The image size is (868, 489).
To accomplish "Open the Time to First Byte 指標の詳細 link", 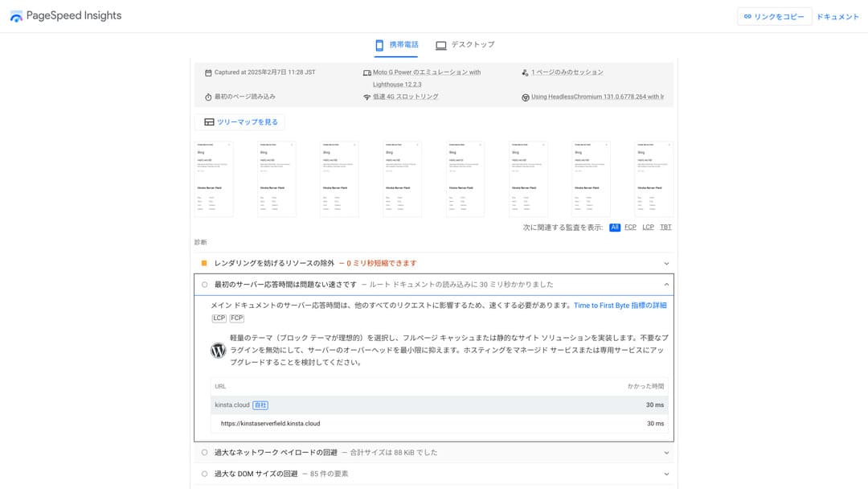I will (x=620, y=306).
